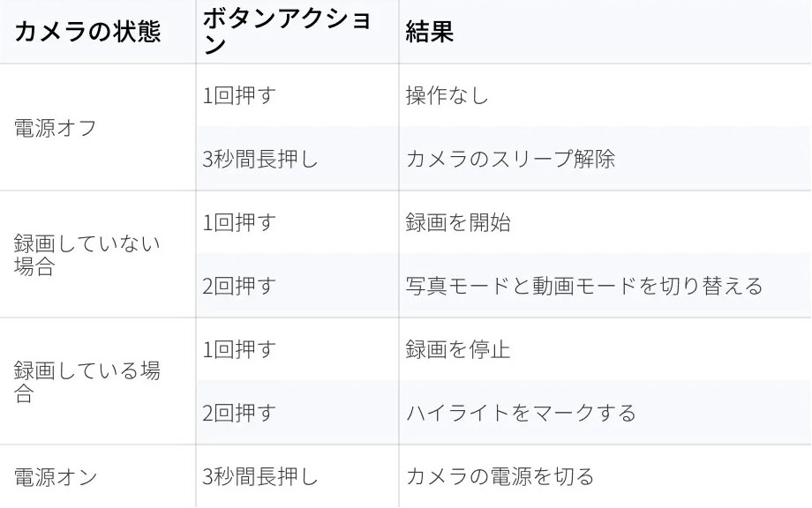Click 写真モードと動画モードを切り替える text
This screenshot has height=508, width=812.
pyautogui.click(x=583, y=287)
